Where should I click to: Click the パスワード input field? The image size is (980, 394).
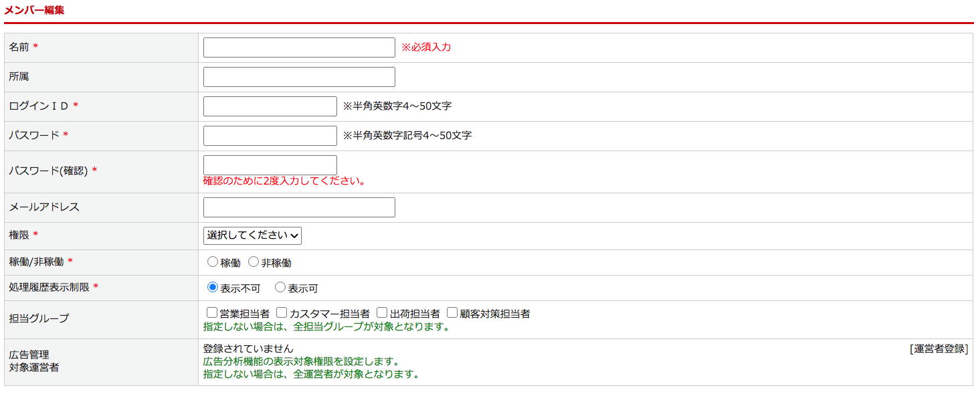[270, 135]
